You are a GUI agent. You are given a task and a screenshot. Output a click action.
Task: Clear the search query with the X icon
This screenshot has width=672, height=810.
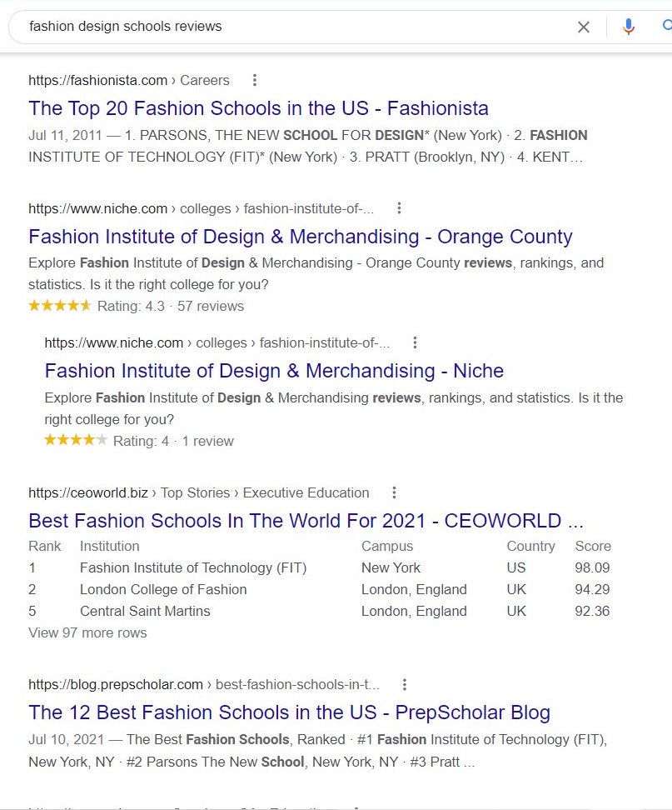[x=583, y=27]
